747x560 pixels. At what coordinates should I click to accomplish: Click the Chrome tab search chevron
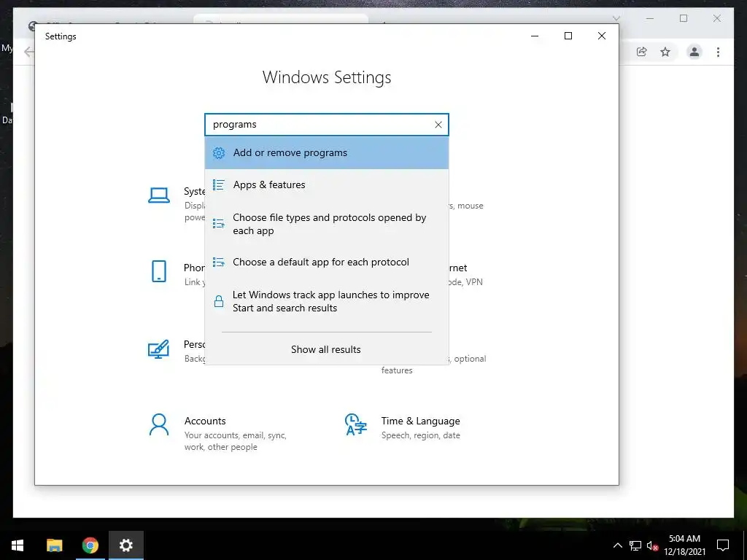pos(616,18)
